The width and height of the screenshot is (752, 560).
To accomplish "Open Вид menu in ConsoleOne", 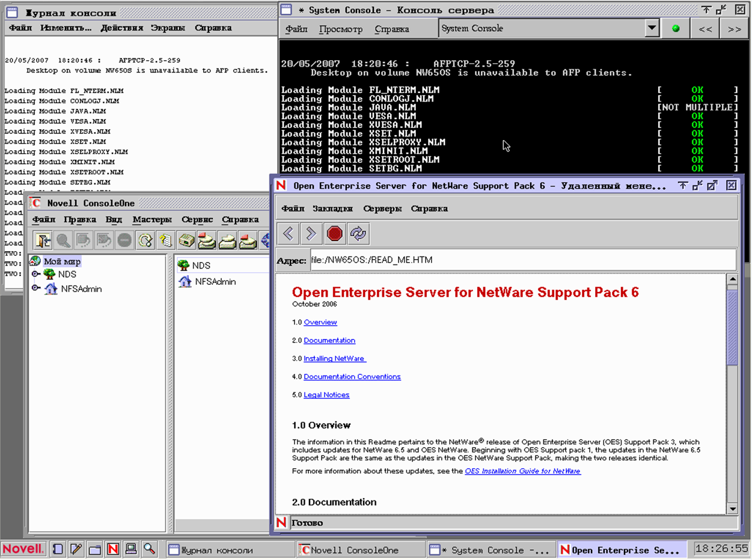I will click(x=114, y=219).
